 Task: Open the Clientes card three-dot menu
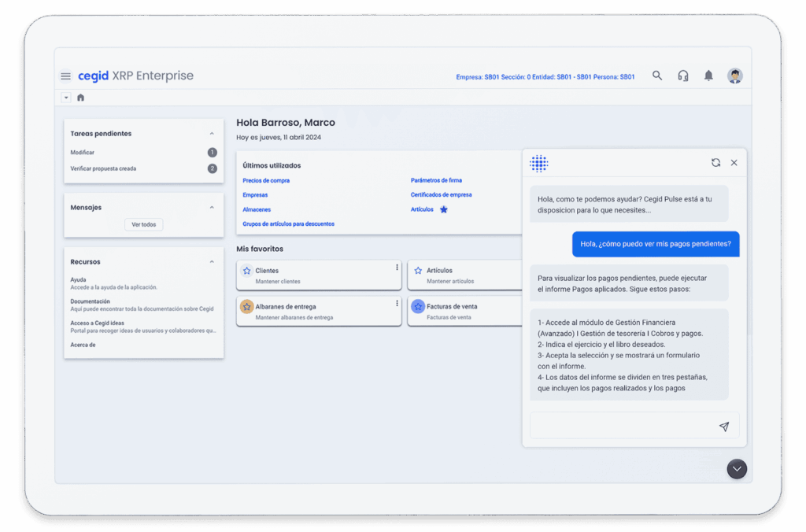[x=397, y=268]
